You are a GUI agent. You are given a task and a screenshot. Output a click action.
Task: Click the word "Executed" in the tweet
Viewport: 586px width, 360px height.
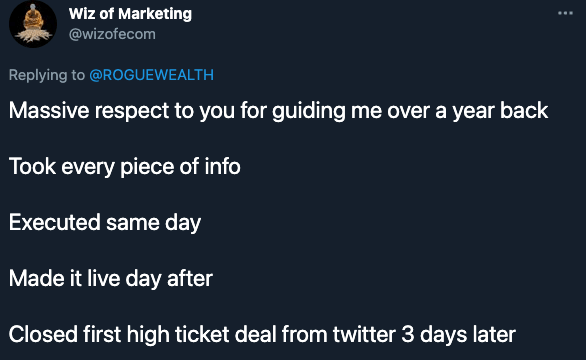tap(55, 222)
